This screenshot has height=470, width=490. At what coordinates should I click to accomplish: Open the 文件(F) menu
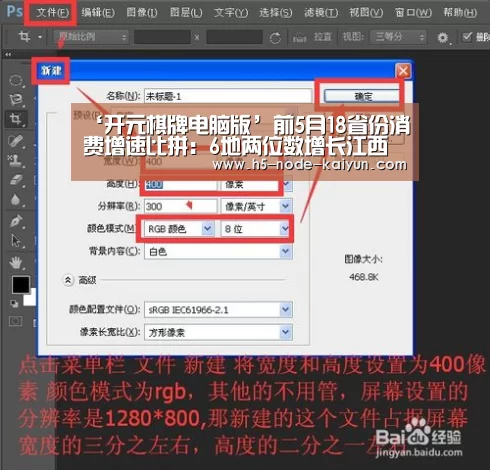[52, 13]
